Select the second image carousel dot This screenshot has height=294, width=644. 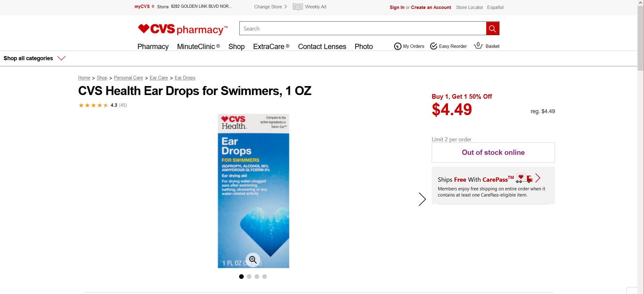(x=249, y=277)
